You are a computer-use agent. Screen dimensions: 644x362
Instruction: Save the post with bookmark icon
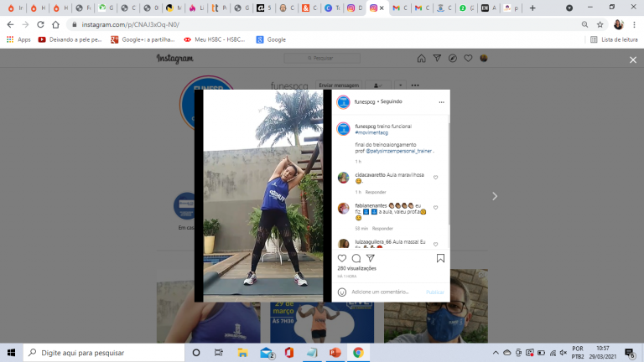pos(440,259)
